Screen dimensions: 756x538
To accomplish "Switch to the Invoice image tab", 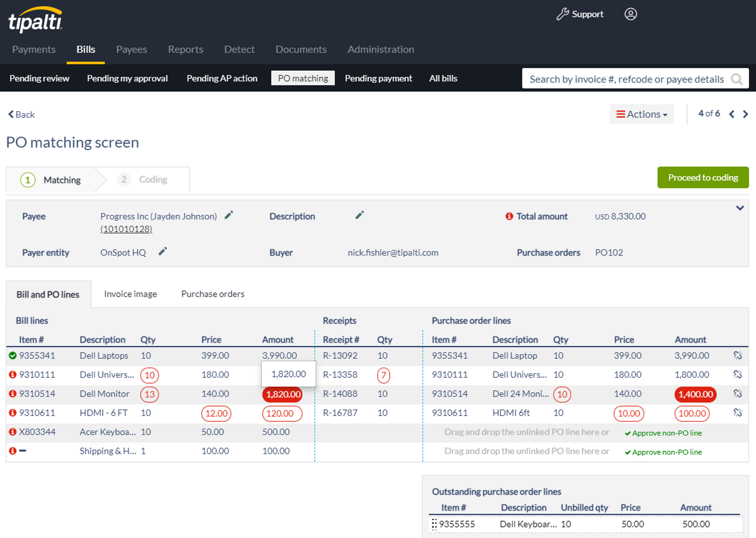I will click(x=130, y=294).
